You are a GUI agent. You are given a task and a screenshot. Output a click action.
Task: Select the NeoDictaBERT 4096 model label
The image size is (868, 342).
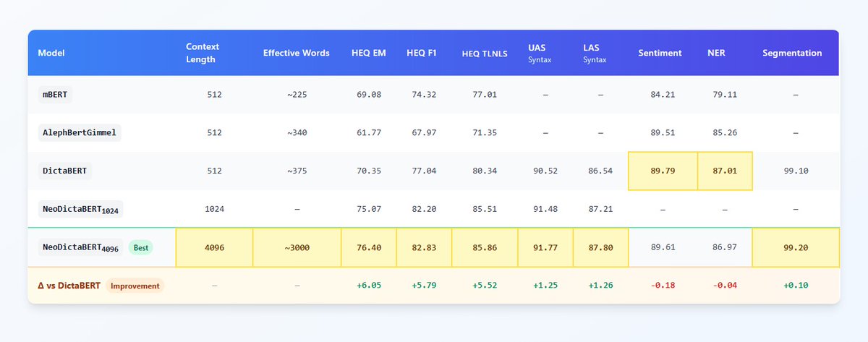tap(81, 247)
